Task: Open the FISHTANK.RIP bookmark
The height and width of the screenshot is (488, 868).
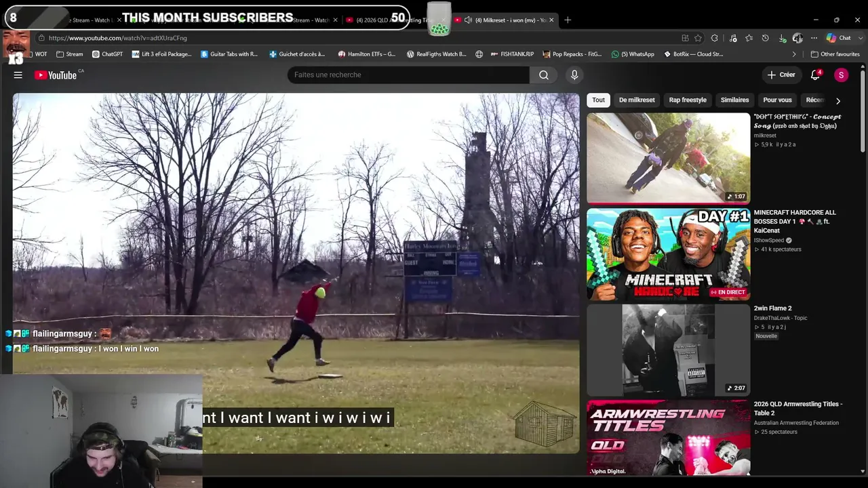Action: [x=511, y=54]
